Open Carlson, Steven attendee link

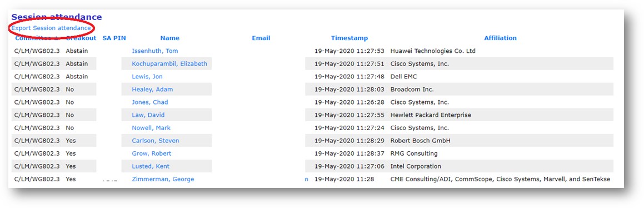point(155,141)
